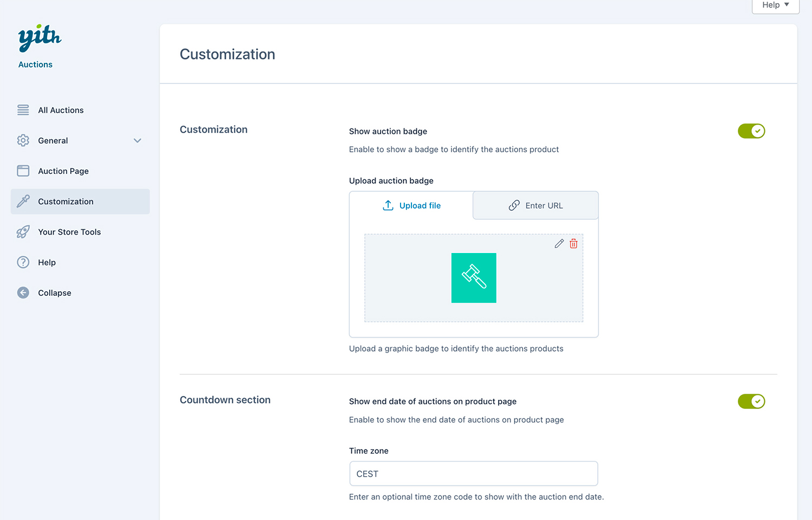Switch to the Enter URL tab
The height and width of the screenshot is (520, 812).
click(535, 205)
